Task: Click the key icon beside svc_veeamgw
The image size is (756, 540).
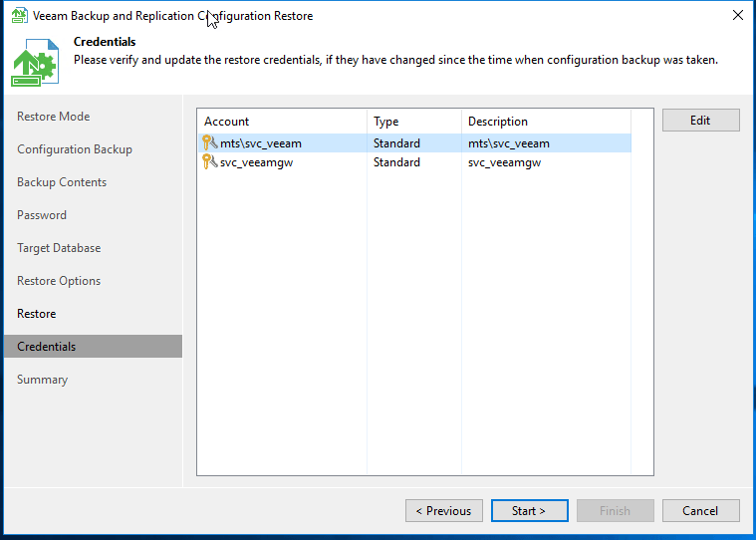Action: (x=209, y=162)
